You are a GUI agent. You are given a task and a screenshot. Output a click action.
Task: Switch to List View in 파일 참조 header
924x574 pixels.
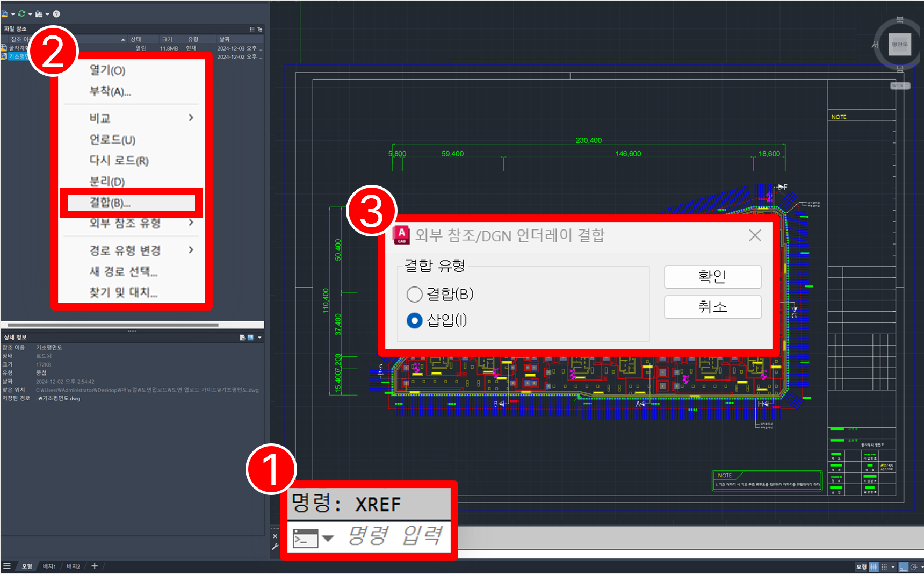coord(252,29)
